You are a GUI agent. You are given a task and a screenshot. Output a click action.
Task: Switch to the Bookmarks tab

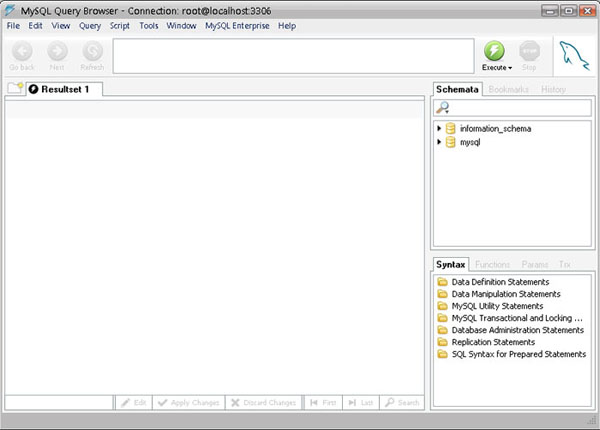pos(509,90)
